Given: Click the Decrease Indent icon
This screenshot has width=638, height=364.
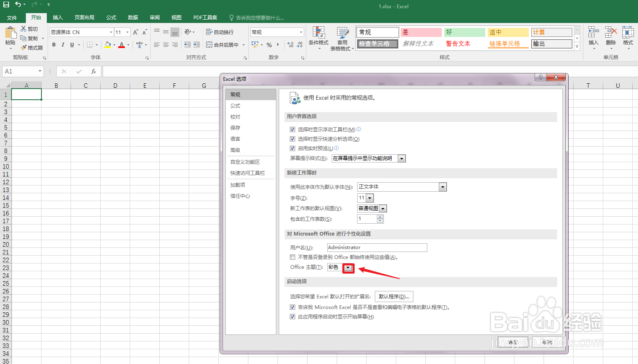Looking at the screenshot, I should pos(188,45).
